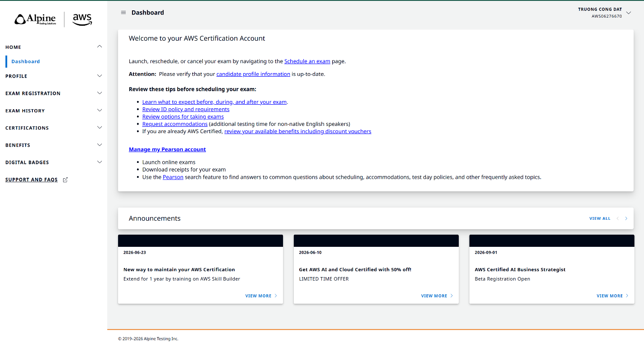Viewport: 644px width, 347px height.
Task: Open the Alpine Testing Solutions logo
Action: (35, 19)
